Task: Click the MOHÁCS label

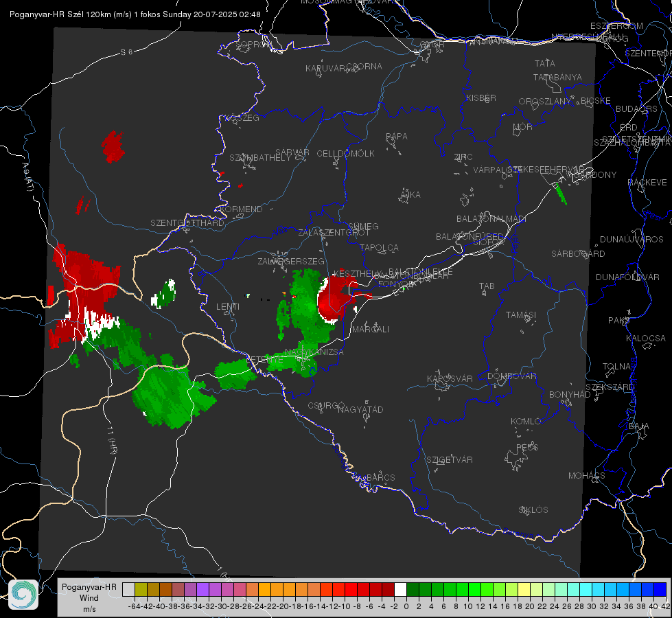Action: coord(586,476)
